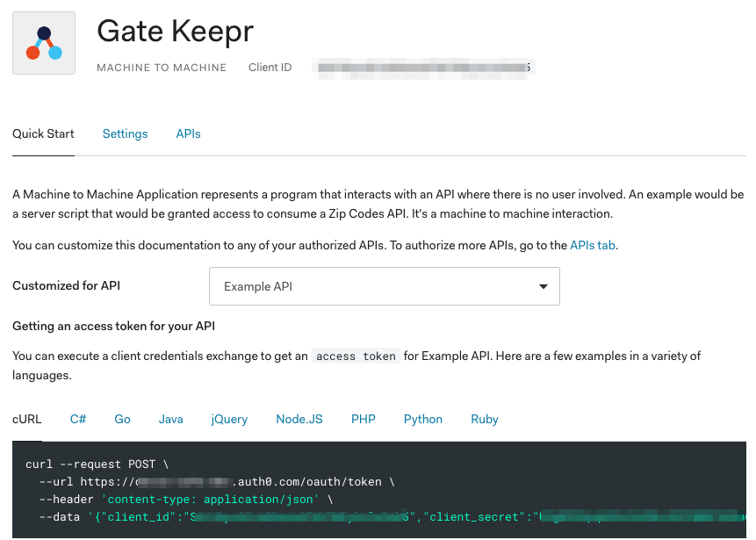Select the cURL code example tab

(x=27, y=419)
